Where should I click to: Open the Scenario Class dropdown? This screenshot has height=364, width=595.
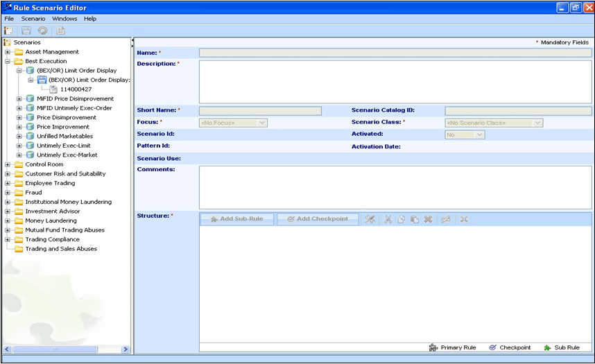coord(537,123)
